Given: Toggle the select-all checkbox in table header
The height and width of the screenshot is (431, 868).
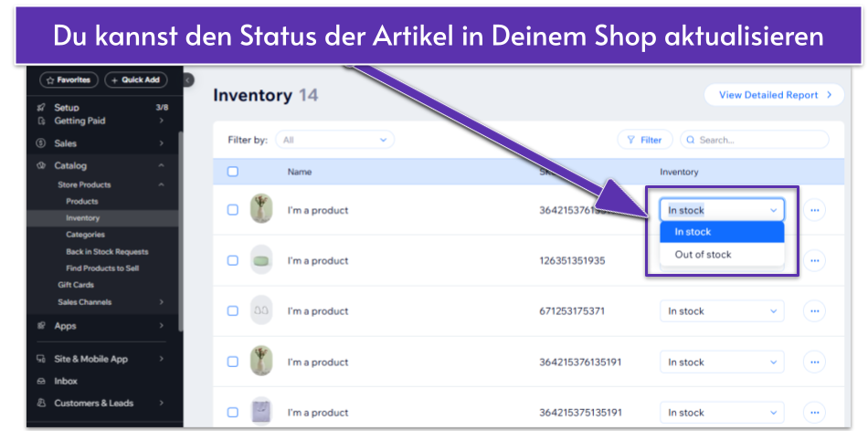Looking at the screenshot, I should coord(233,172).
